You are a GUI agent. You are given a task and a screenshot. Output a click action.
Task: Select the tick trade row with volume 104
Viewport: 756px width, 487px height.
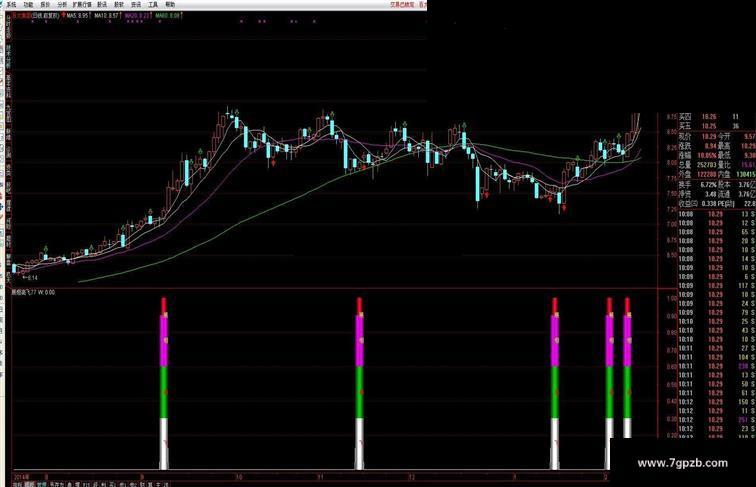(x=717, y=357)
